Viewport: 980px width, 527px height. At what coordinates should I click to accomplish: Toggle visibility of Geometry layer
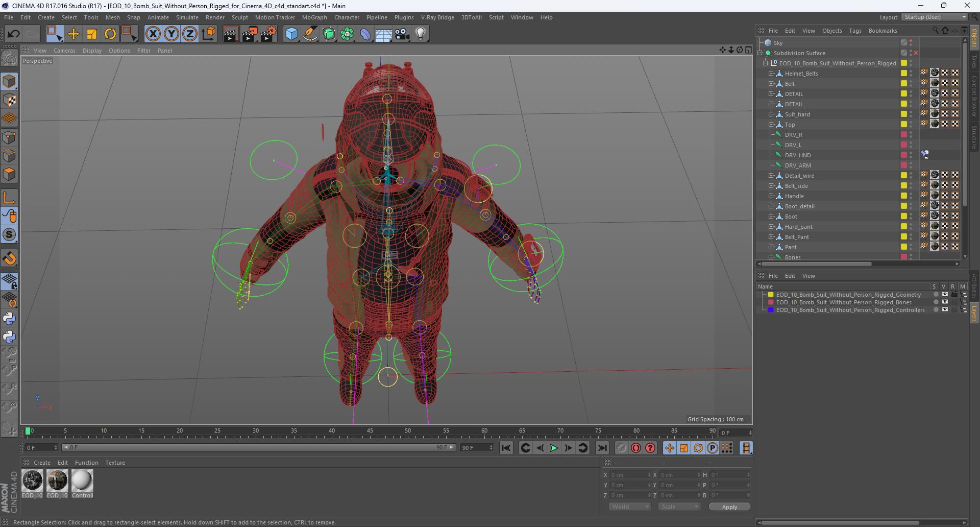tap(945, 295)
